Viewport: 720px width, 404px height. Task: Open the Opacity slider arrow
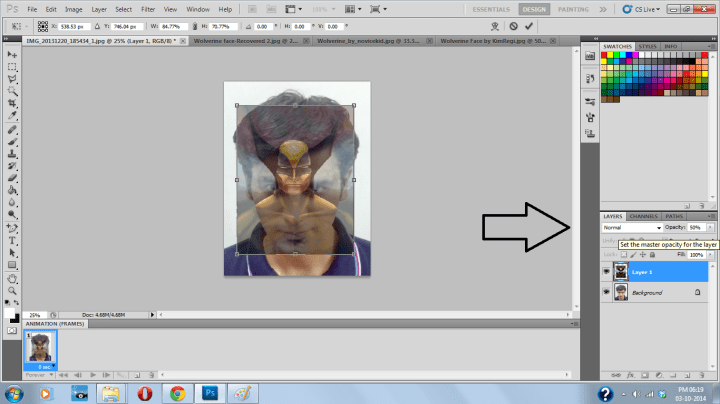[x=710, y=227]
